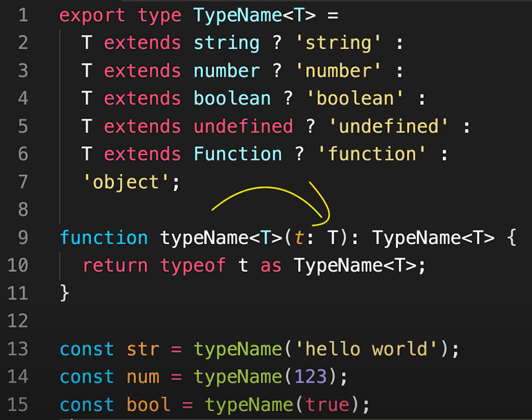This screenshot has width=532, height=420.
Task: Click the empty line 8 in the editor
Action: coord(276,210)
